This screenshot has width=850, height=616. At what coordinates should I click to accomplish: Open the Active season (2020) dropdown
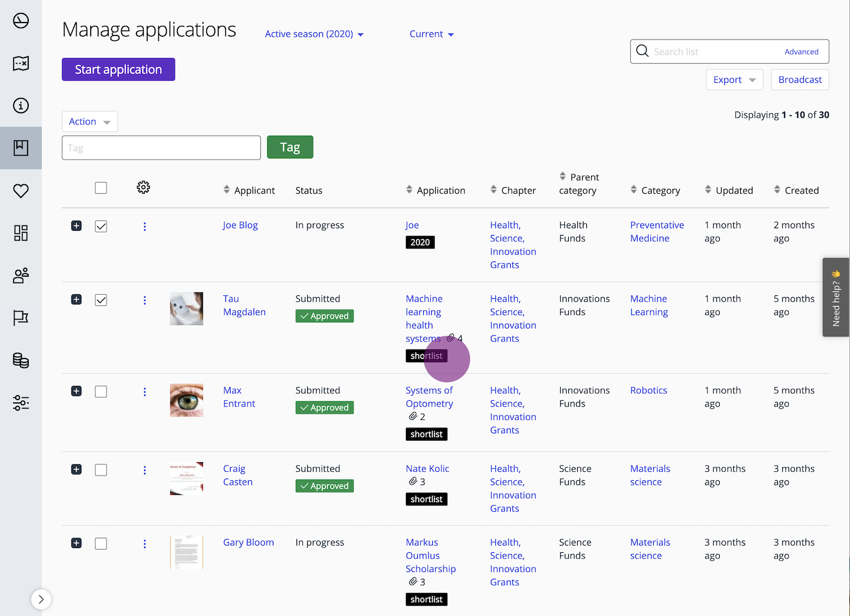point(313,34)
